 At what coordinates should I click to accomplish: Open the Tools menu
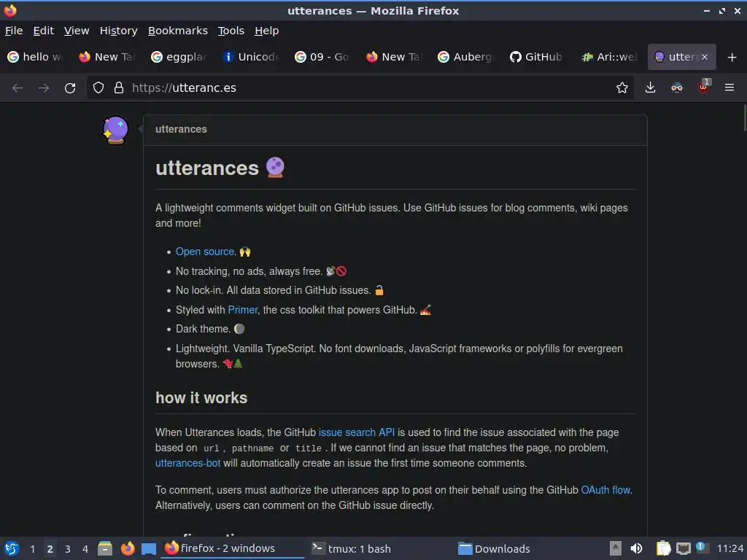(x=231, y=31)
